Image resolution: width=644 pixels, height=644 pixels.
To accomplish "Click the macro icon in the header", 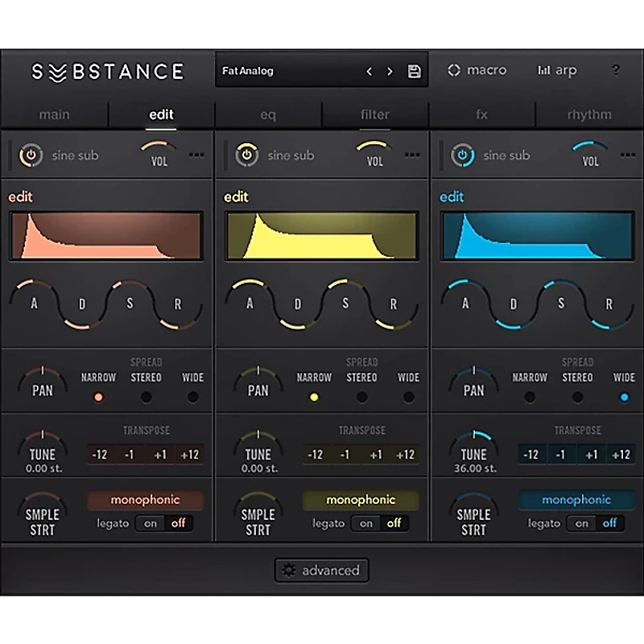I will [x=454, y=70].
